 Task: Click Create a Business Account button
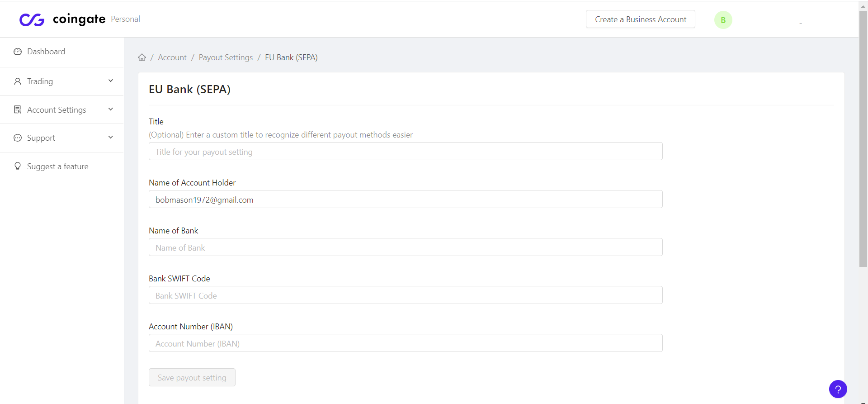pos(641,19)
